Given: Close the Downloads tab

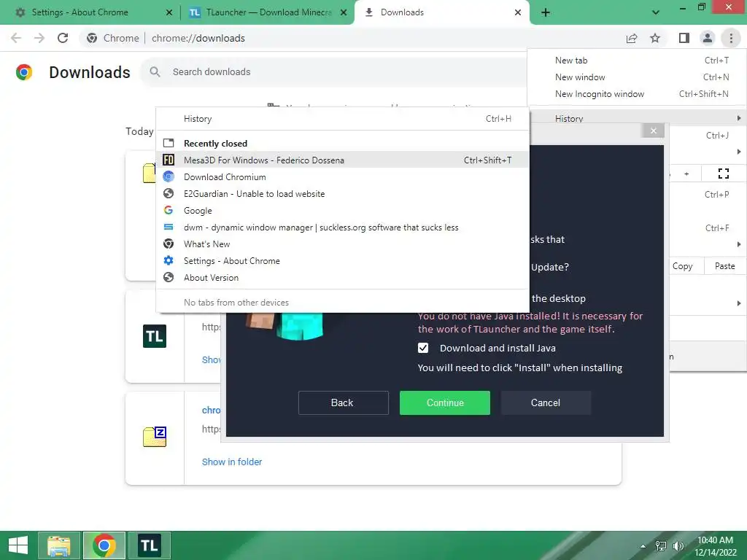Looking at the screenshot, I should coord(518,12).
